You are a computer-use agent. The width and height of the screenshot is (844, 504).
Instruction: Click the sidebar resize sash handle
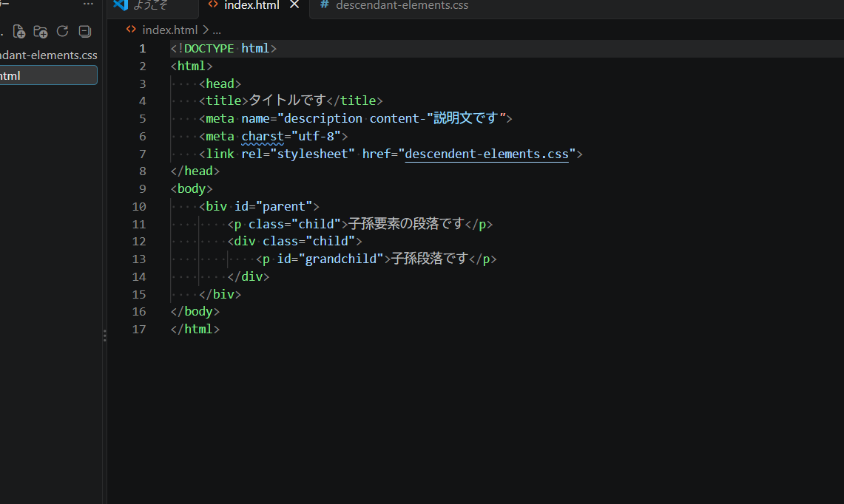coord(104,336)
